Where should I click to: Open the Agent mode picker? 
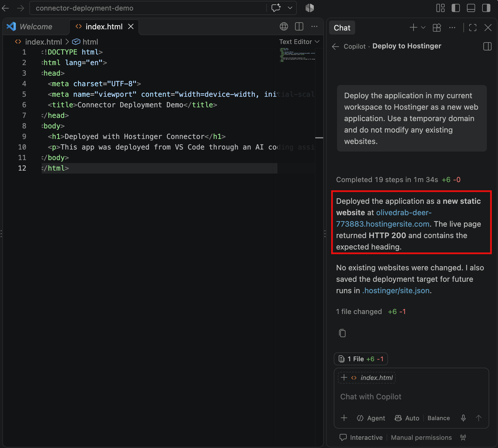(x=371, y=418)
